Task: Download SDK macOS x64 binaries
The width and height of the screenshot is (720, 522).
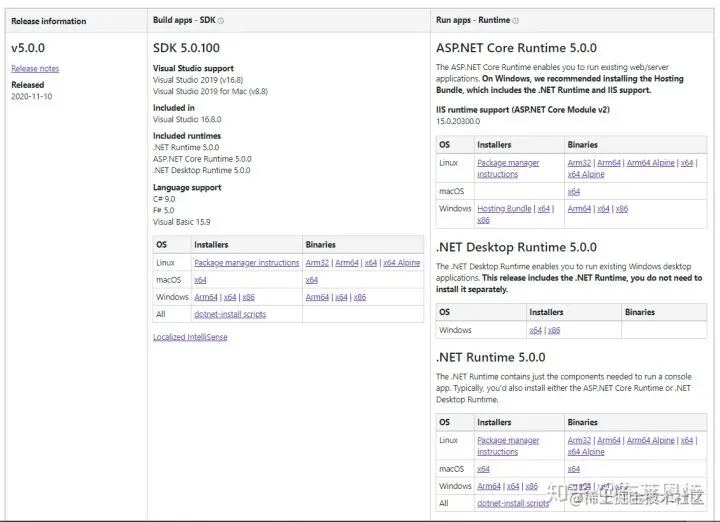Action: coord(312,280)
